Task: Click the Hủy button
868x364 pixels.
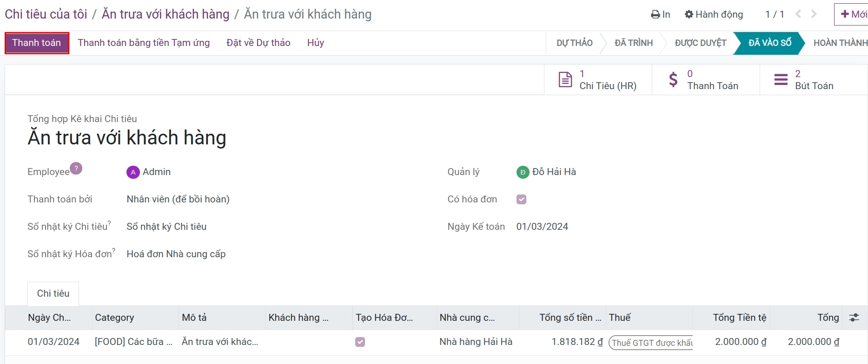Action: coord(316,43)
